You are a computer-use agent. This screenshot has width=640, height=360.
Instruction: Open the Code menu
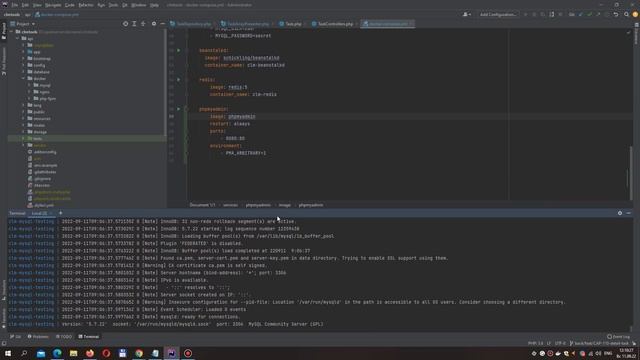(70, 5)
